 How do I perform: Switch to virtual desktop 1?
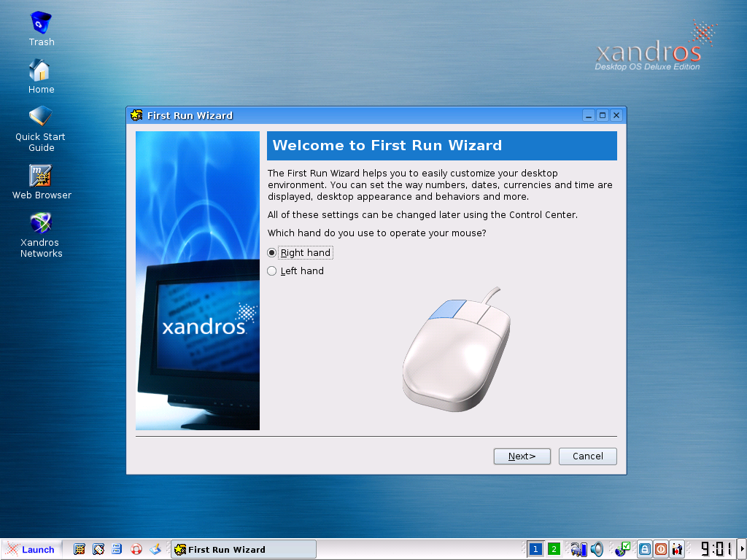(535, 549)
